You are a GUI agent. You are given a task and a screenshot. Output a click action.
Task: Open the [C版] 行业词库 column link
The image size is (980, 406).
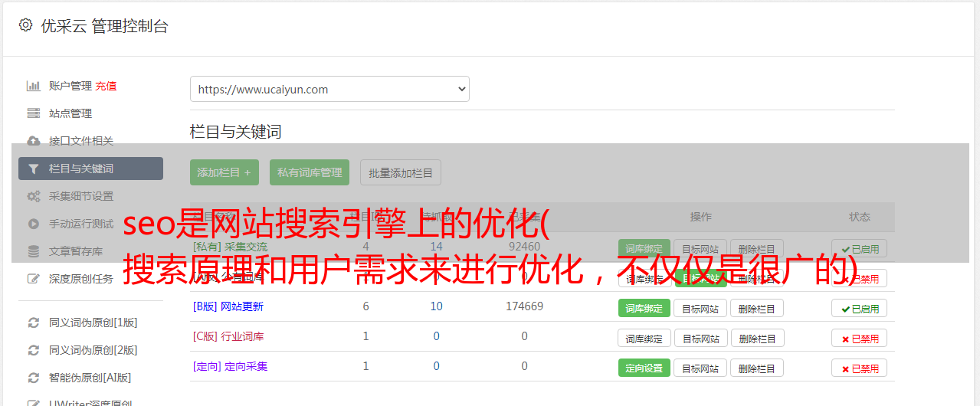point(228,336)
